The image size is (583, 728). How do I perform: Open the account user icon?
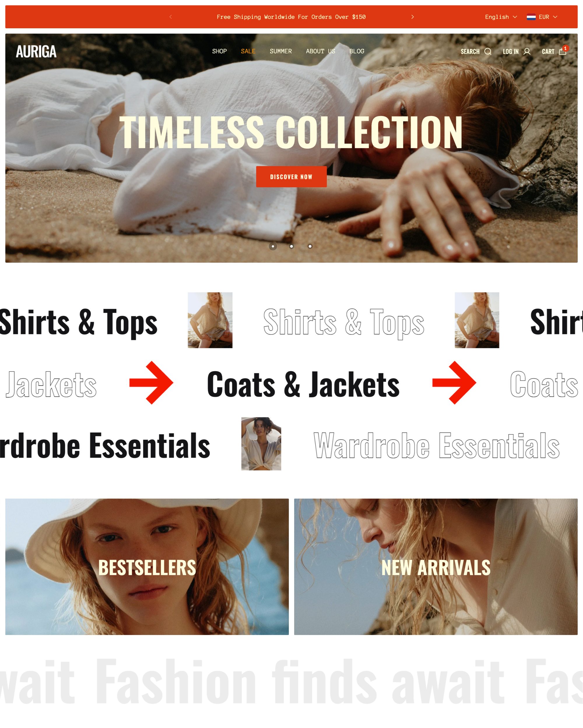click(527, 51)
